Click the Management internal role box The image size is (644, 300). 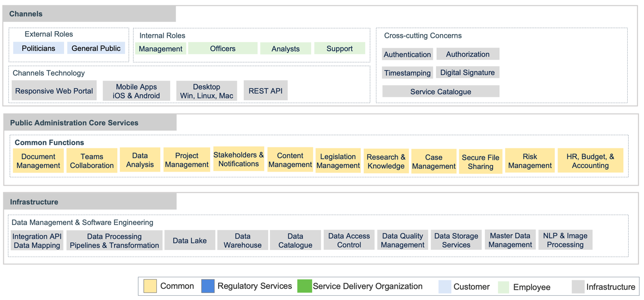point(160,49)
